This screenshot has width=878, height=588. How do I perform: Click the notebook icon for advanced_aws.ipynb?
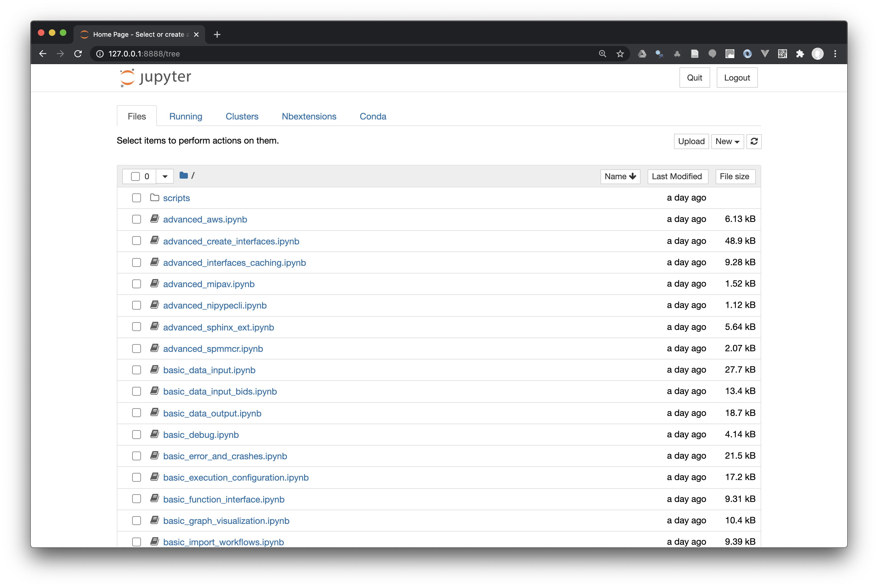tap(156, 219)
